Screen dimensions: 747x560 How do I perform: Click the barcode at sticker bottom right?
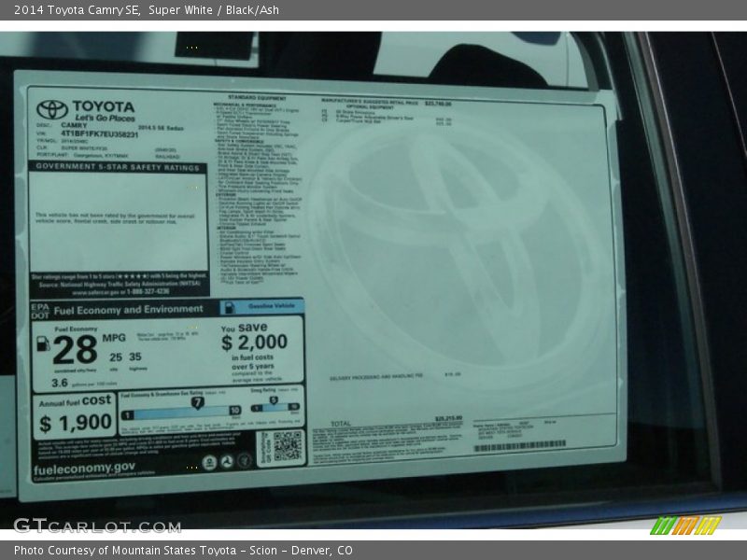tap(519, 447)
